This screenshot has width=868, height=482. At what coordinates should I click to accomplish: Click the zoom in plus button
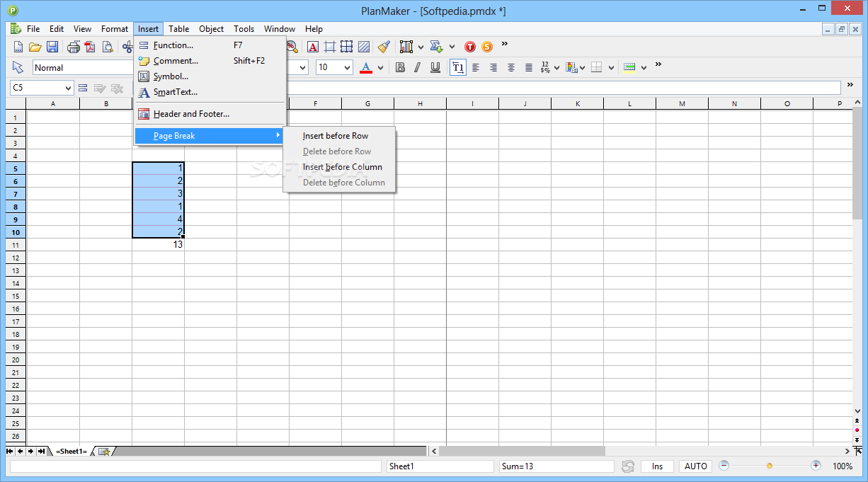pyautogui.click(x=816, y=466)
